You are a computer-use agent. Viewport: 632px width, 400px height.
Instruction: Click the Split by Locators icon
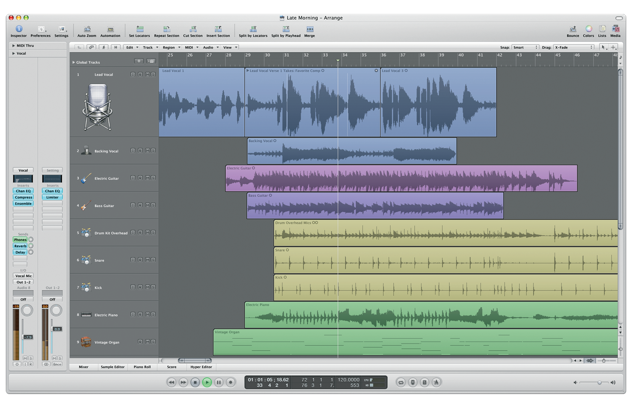point(253,29)
